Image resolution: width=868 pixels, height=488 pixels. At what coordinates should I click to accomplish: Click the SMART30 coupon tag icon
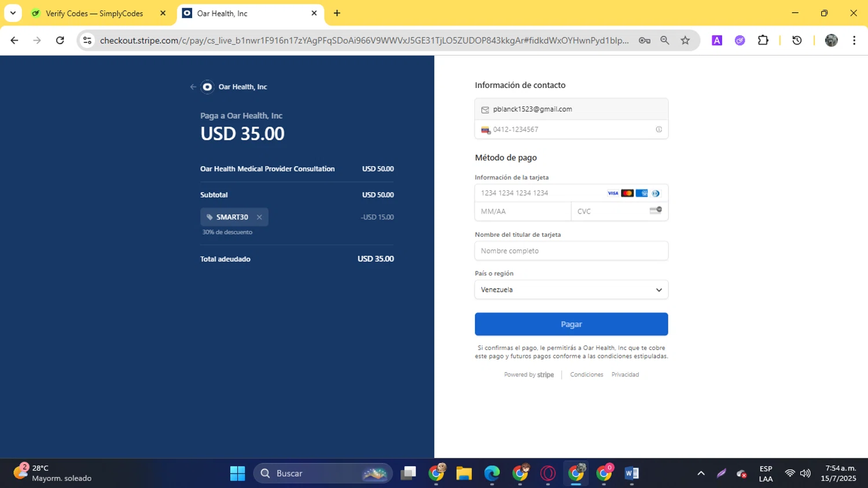point(209,217)
